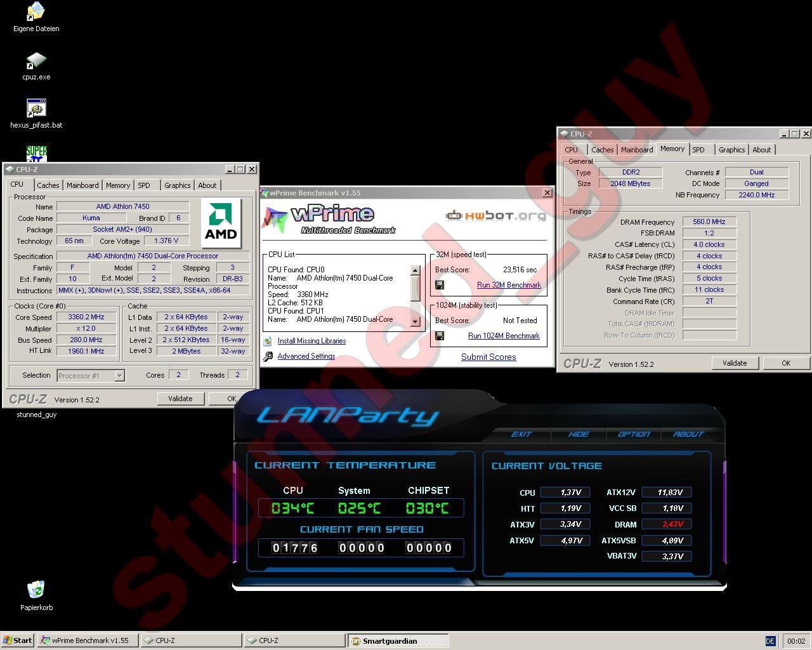Click the CPU List scroll up arrow

pos(416,270)
